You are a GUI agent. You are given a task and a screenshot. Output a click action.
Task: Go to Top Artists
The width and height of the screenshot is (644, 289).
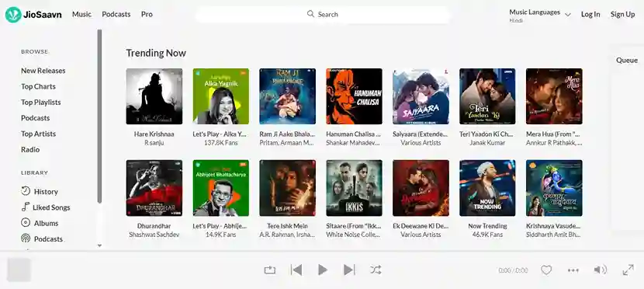pyautogui.click(x=38, y=134)
